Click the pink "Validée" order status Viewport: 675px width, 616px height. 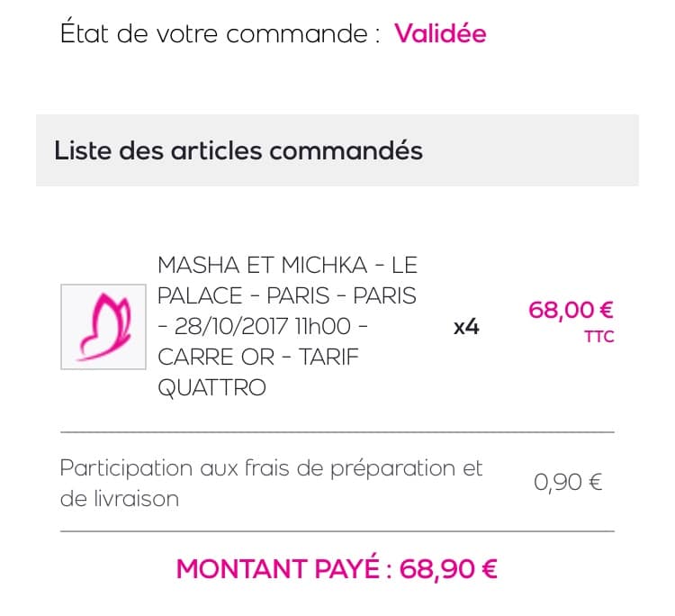[x=440, y=33]
